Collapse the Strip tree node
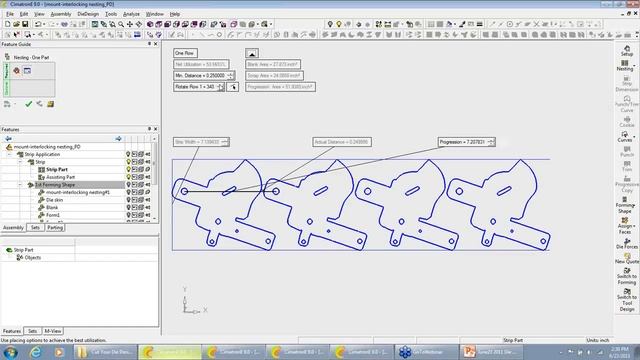The image size is (640, 360). point(20,162)
